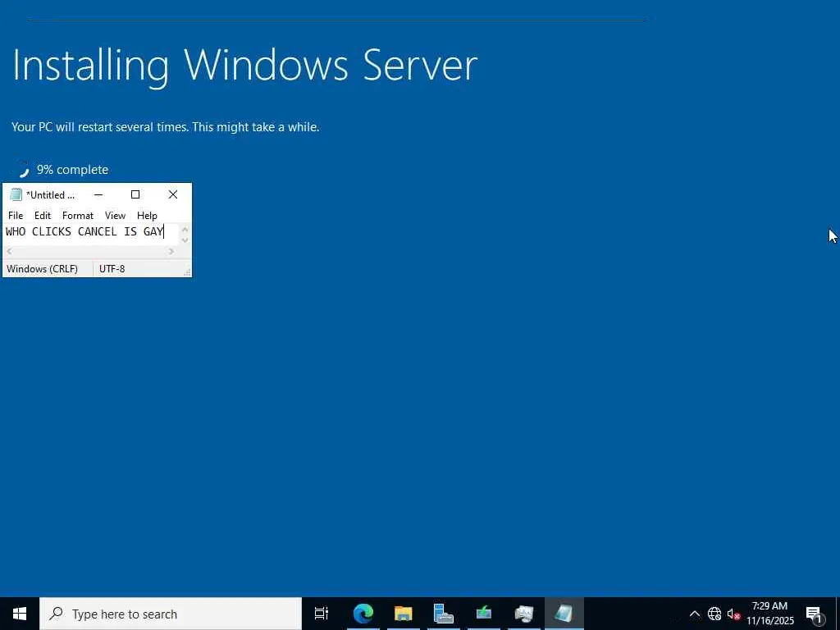Click the '*Untitled ...' title text

[50, 195]
